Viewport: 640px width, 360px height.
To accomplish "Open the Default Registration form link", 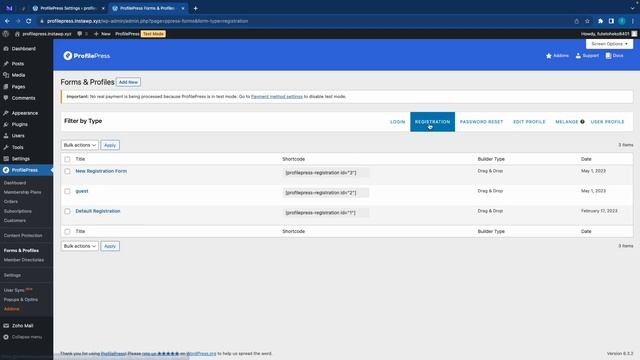I will point(98,211).
